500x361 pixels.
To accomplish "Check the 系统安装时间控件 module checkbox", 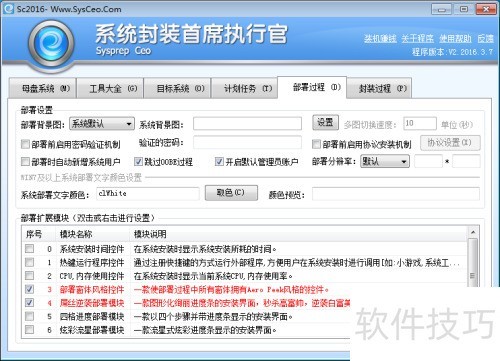I will click(x=29, y=249).
